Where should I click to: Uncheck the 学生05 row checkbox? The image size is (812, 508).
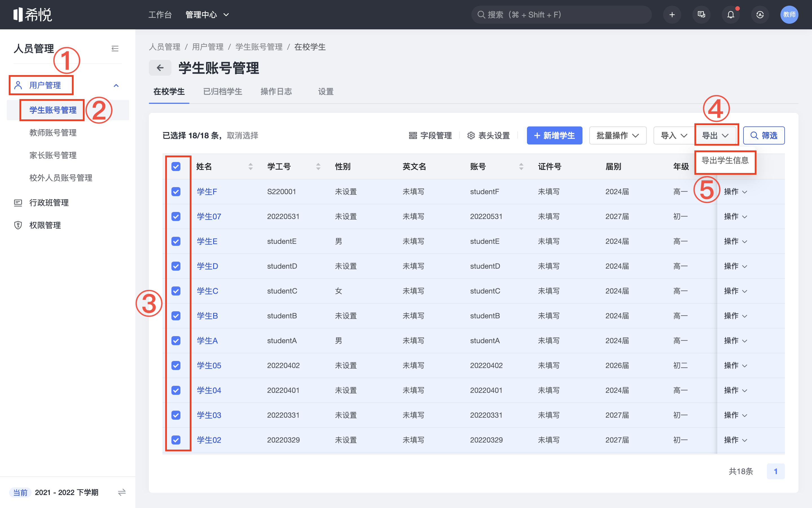coord(176,365)
